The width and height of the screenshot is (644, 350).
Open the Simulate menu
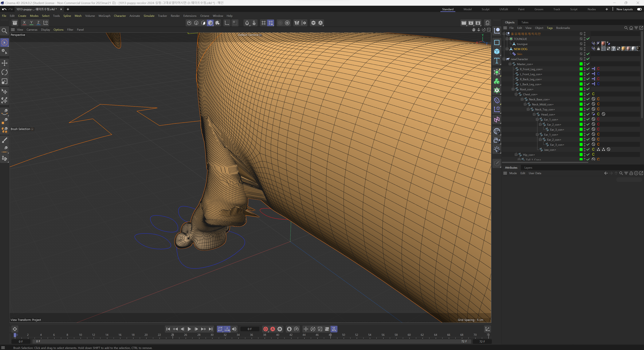coord(149,16)
